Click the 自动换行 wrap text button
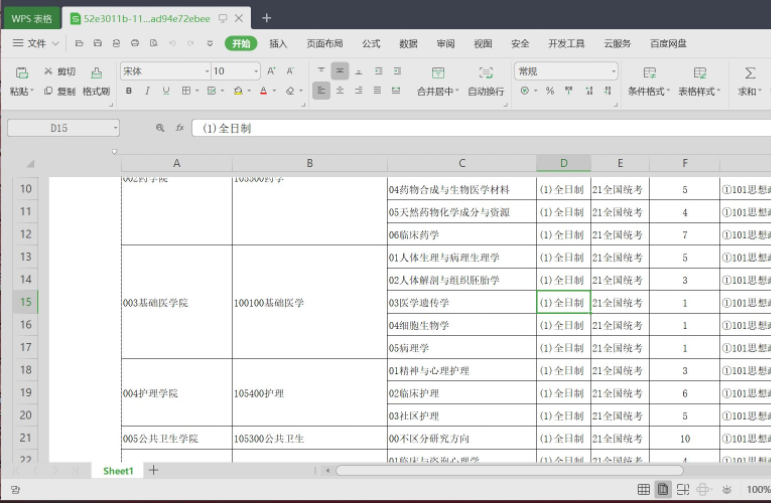 [x=486, y=82]
